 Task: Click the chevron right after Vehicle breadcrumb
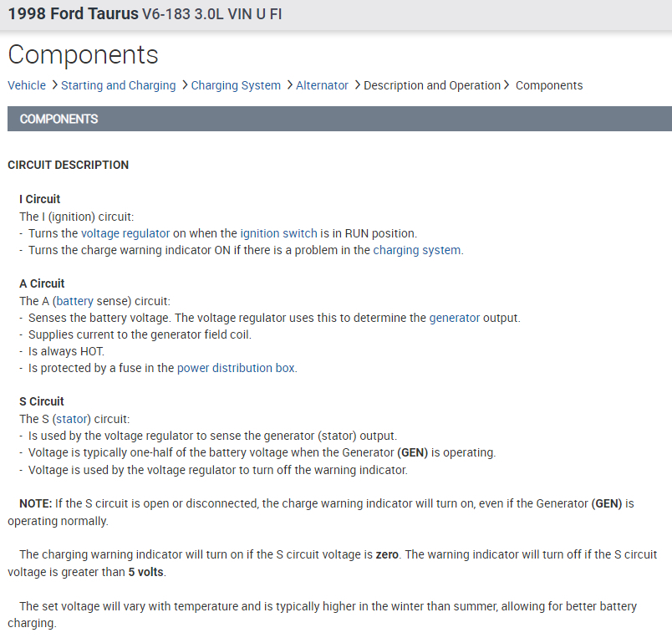pos(54,85)
